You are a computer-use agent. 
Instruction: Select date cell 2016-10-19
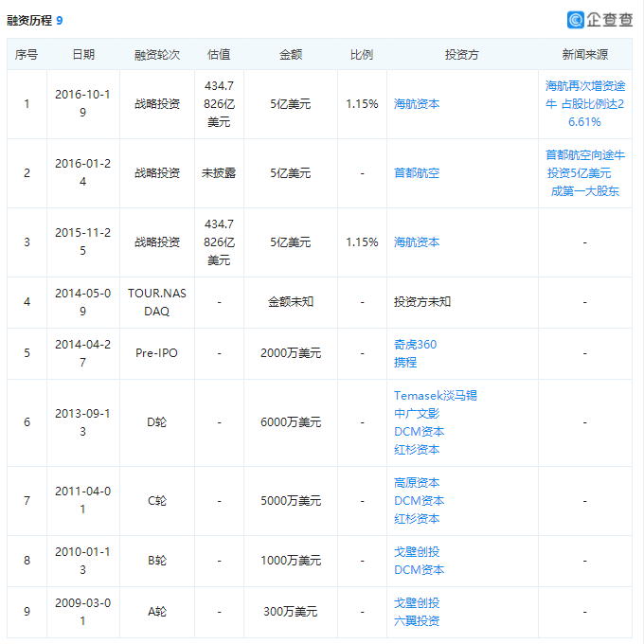pyautogui.click(x=83, y=103)
